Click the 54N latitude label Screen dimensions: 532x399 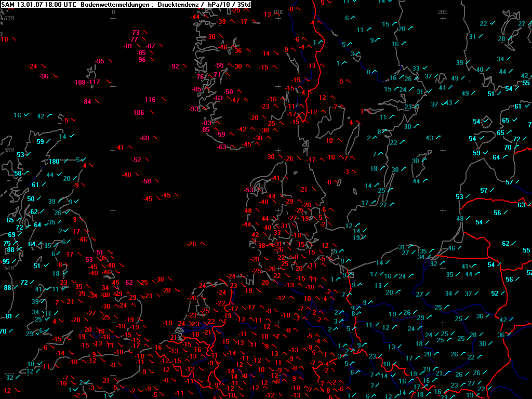point(8,268)
